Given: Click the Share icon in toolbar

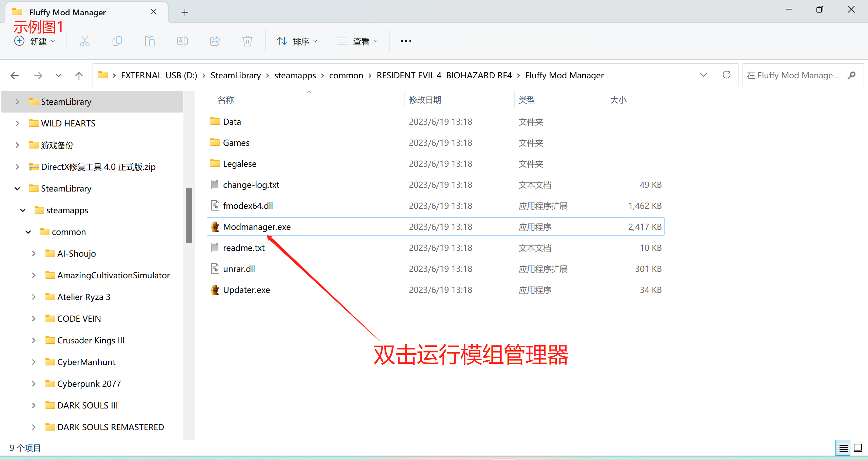Looking at the screenshot, I should pos(215,41).
